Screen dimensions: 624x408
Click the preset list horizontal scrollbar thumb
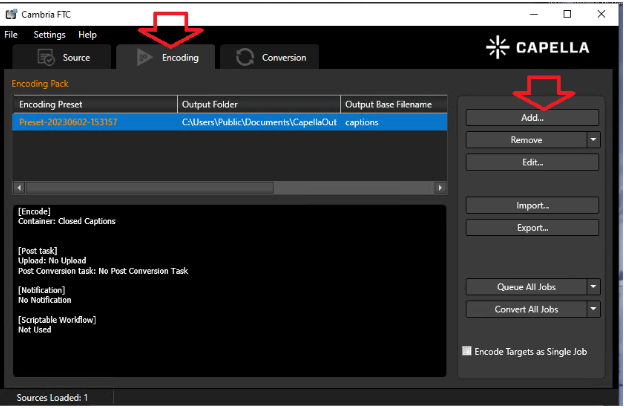point(150,187)
